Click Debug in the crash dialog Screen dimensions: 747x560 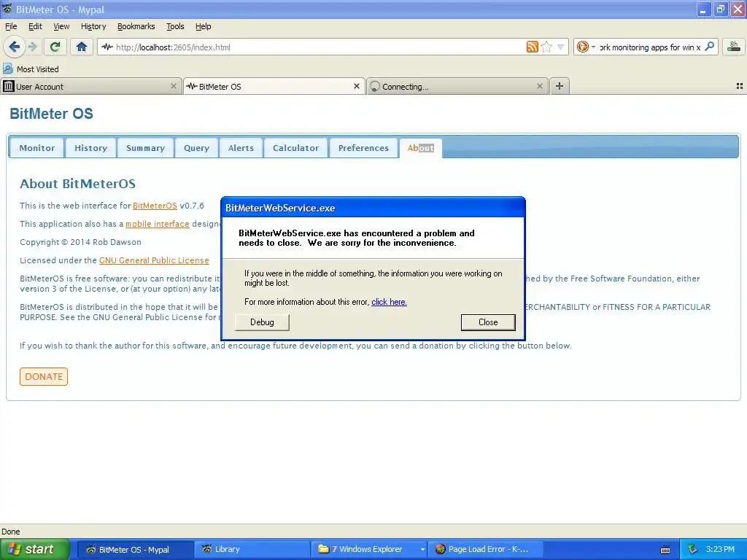(x=262, y=322)
